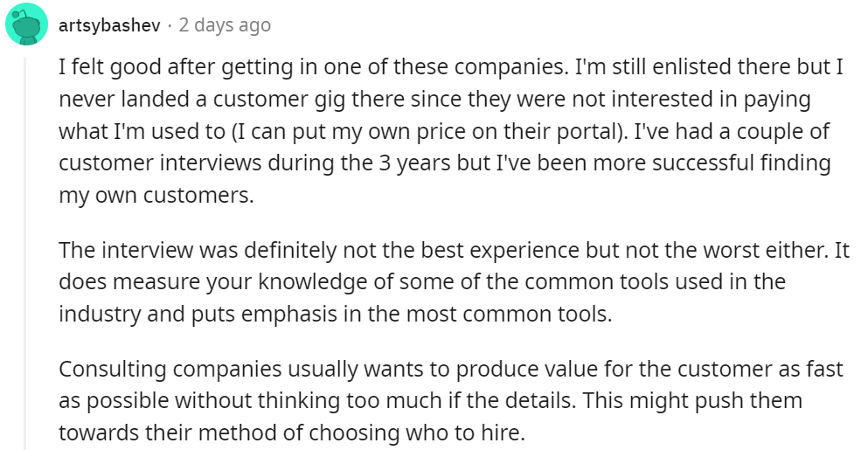Click the paragraph starting "The interview was"
Viewport: 868px width, 450px height.
click(x=437, y=282)
